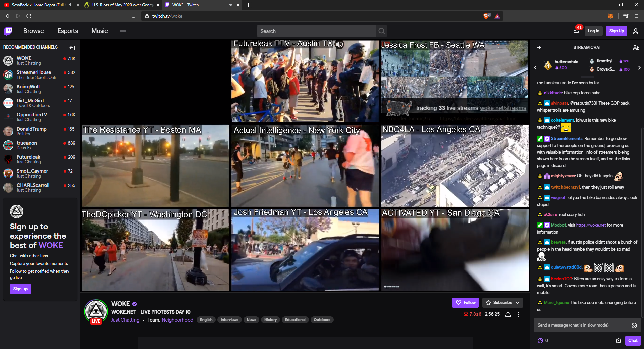Image resolution: width=644 pixels, height=349 pixels.
Task: Click the nikkitude username in chat
Action: [x=553, y=93]
